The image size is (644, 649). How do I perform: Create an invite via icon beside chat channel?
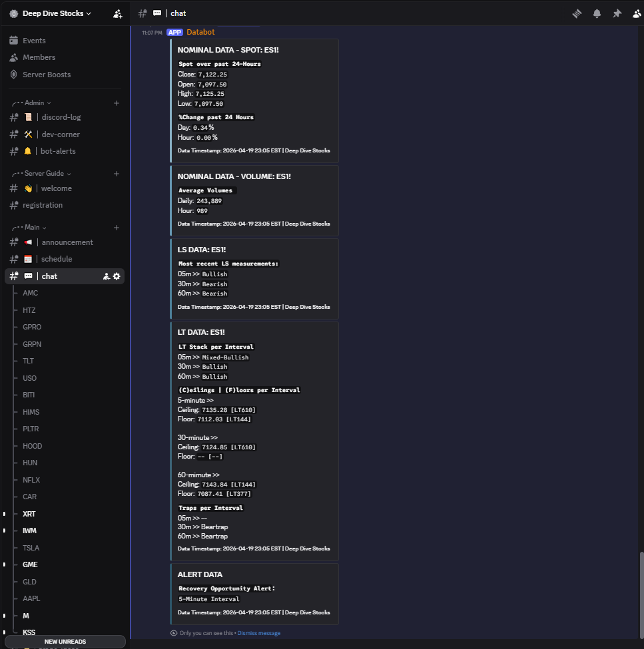(105, 276)
